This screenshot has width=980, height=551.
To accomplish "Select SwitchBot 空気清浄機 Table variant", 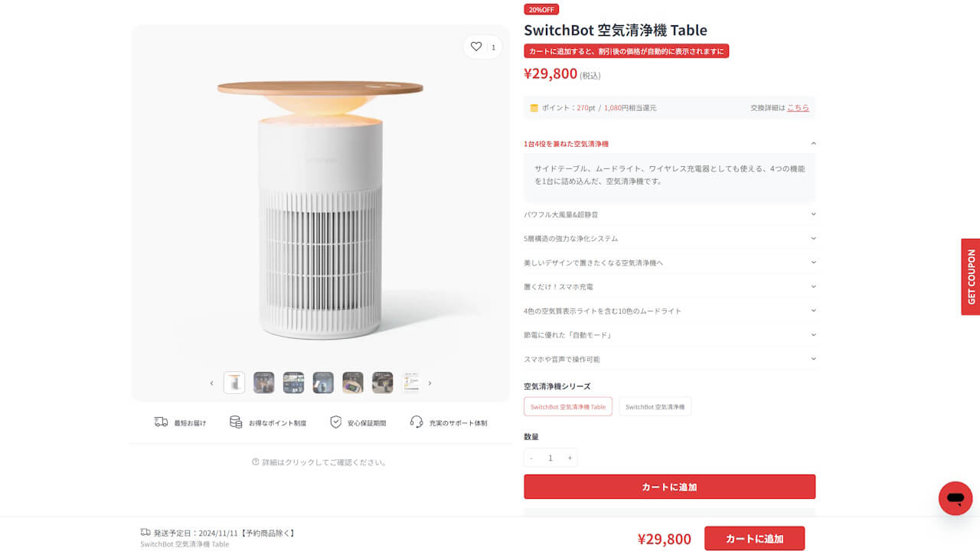I will click(567, 407).
